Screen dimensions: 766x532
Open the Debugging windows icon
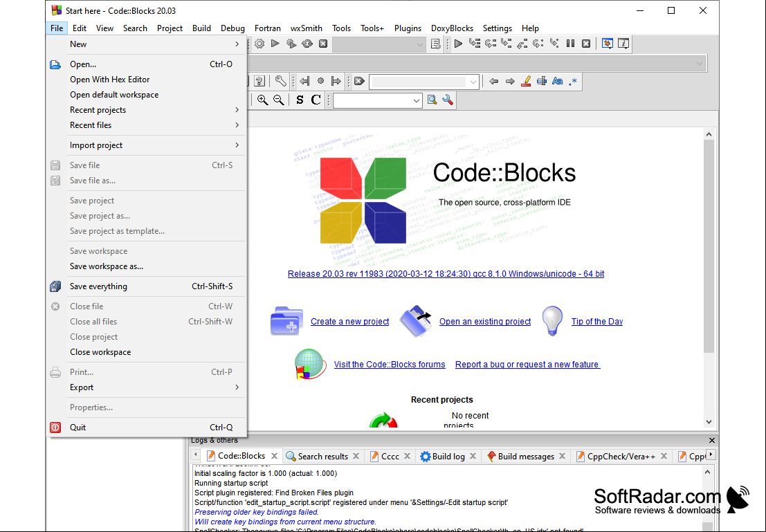(x=608, y=44)
